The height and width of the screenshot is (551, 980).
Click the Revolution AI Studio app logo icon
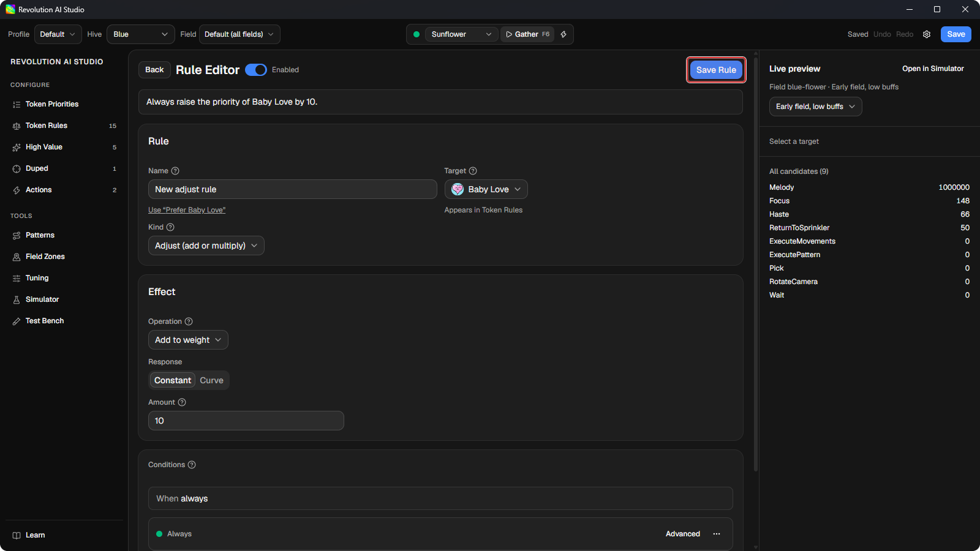(x=10, y=9)
